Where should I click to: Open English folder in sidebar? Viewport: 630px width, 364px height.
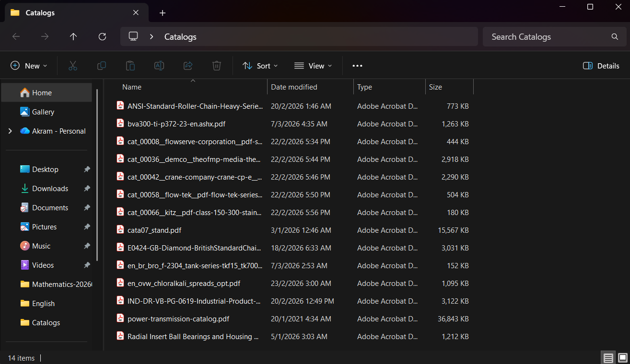(x=47, y=303)
